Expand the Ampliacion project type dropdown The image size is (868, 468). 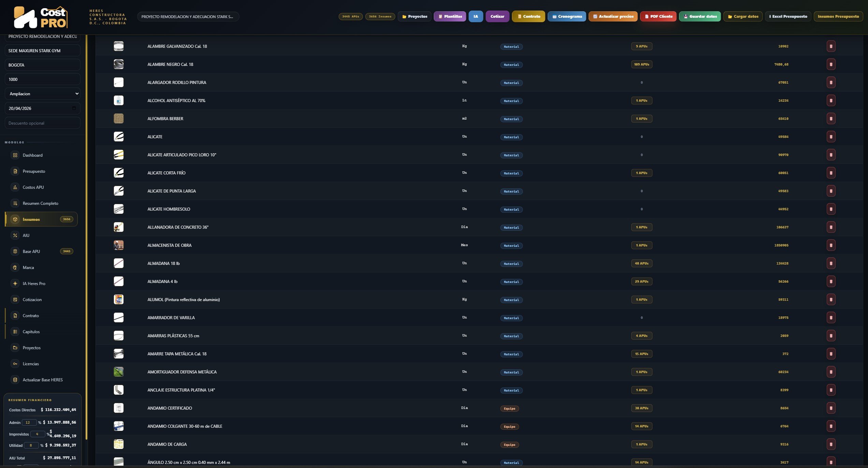pyautogui.click(x=43, y=94)
